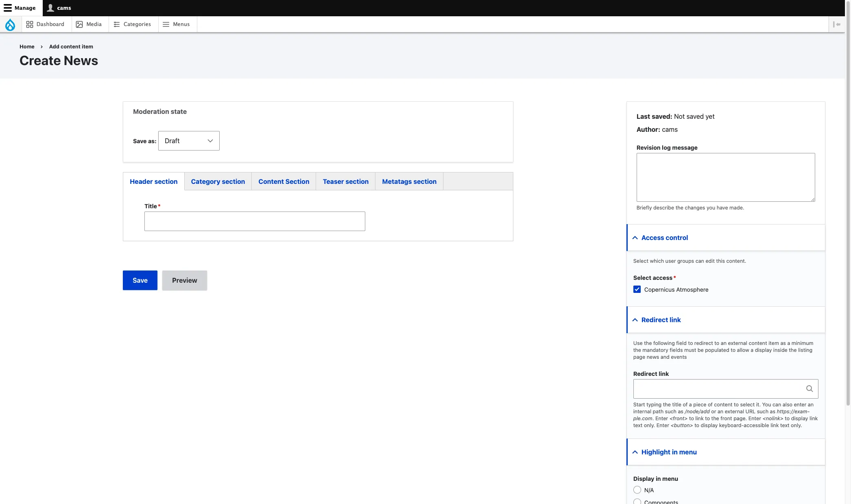Click the Redirect link search magnifier icon
The width and height of the screenshot is (851, 504).
810,389
